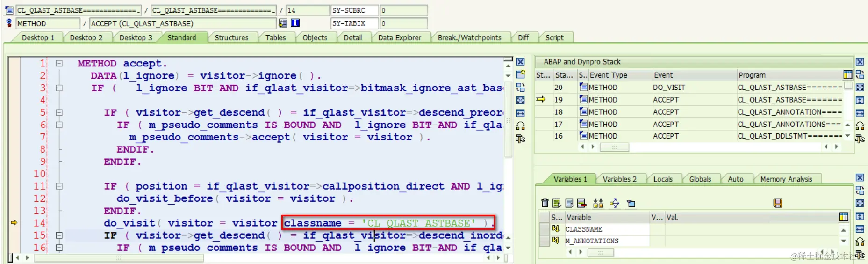Switch to Desktop 2 tab
The width and height of the screenshot is (868, 264).
(86, 37)
